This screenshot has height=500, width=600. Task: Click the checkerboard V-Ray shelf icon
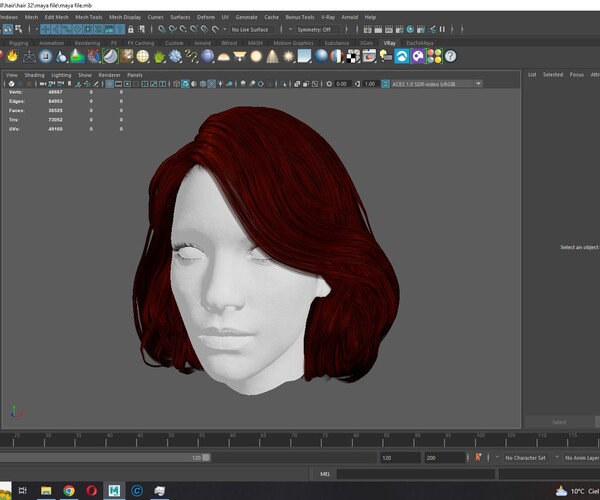[x=353, y=56]
